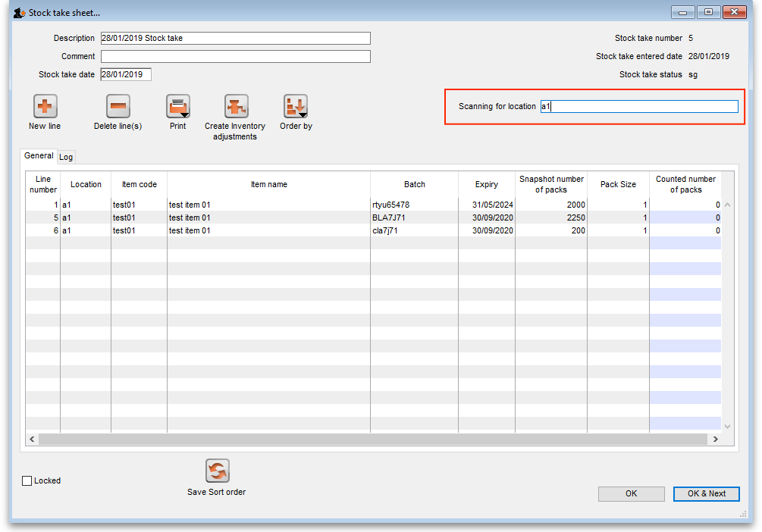
Task: Click the Scanning for location field
Action: pyautogui.click(x=638, y=107)
